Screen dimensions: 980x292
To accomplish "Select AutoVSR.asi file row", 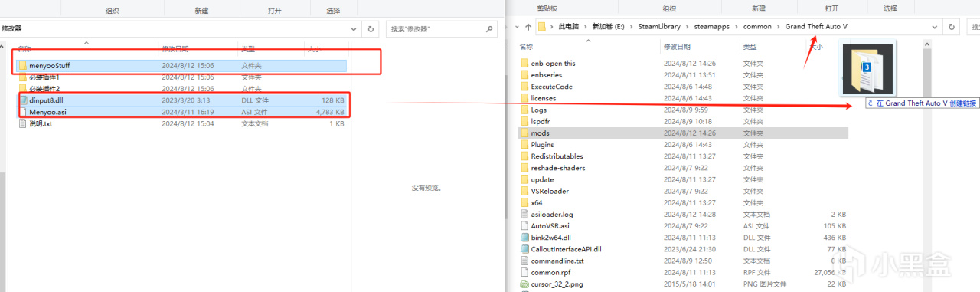I will [x=683, y=226].
